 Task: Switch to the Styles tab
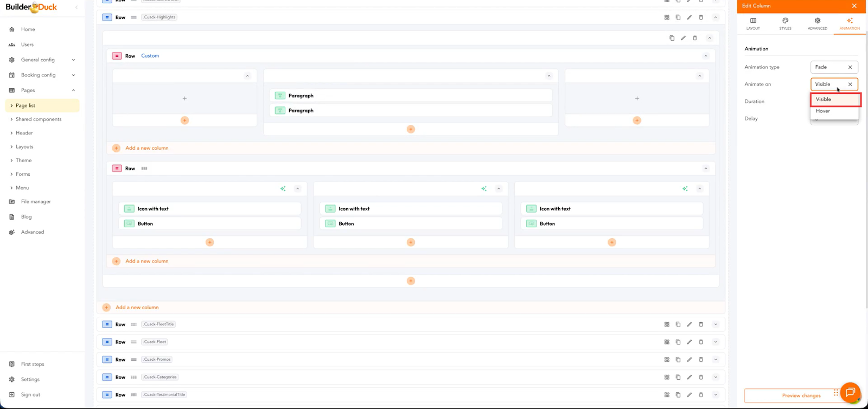pos(785,24)
